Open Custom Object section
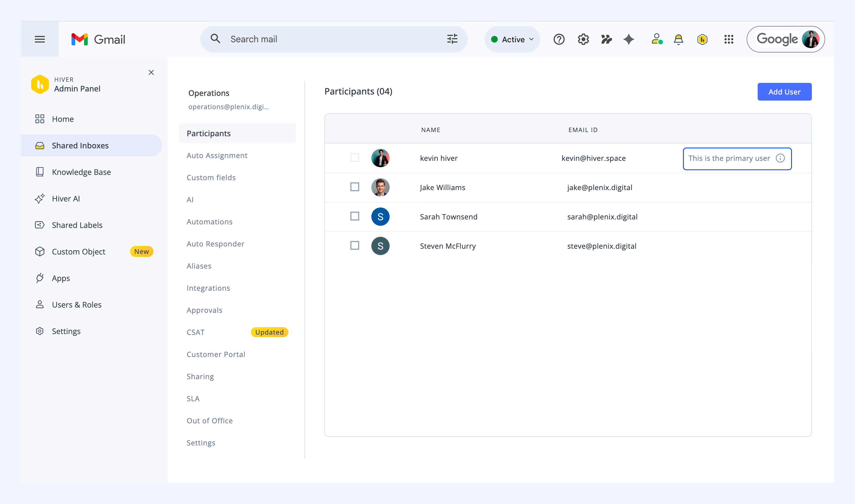This screenshot has width=855, height=504. (x=92, y=251)
